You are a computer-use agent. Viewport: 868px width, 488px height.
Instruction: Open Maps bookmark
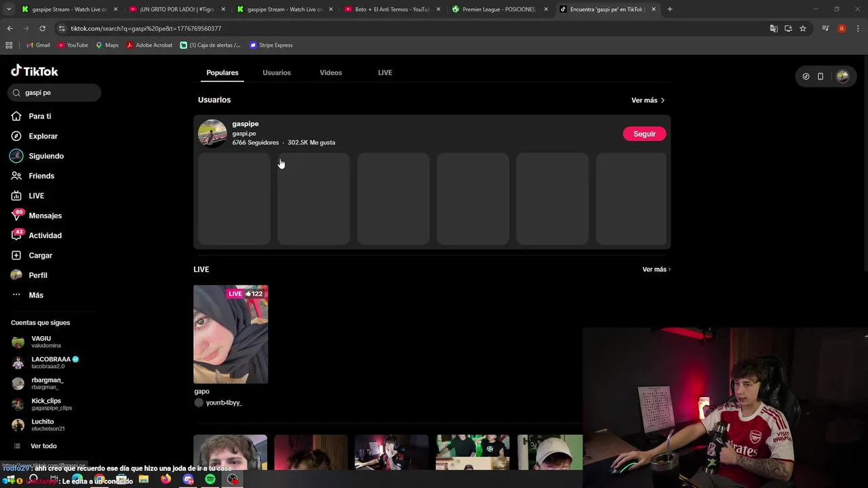coord(106,45)
